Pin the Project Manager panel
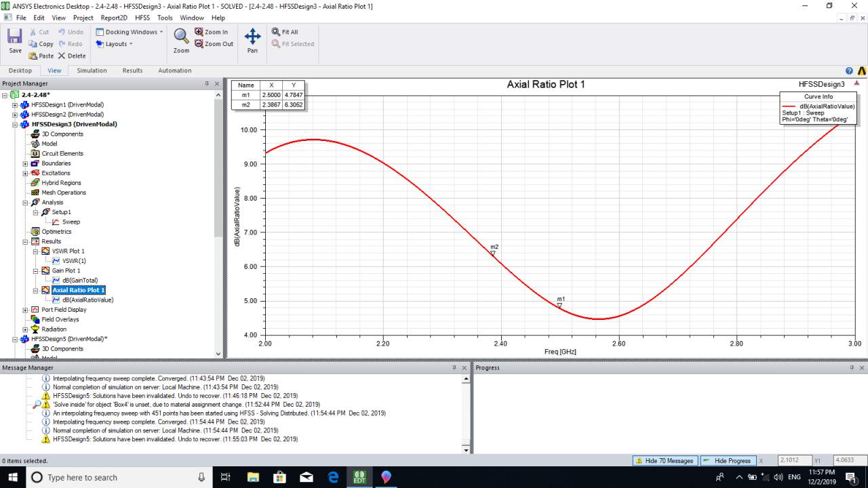The height and width of the screenshot is (488, 868). tap(207, 84)
